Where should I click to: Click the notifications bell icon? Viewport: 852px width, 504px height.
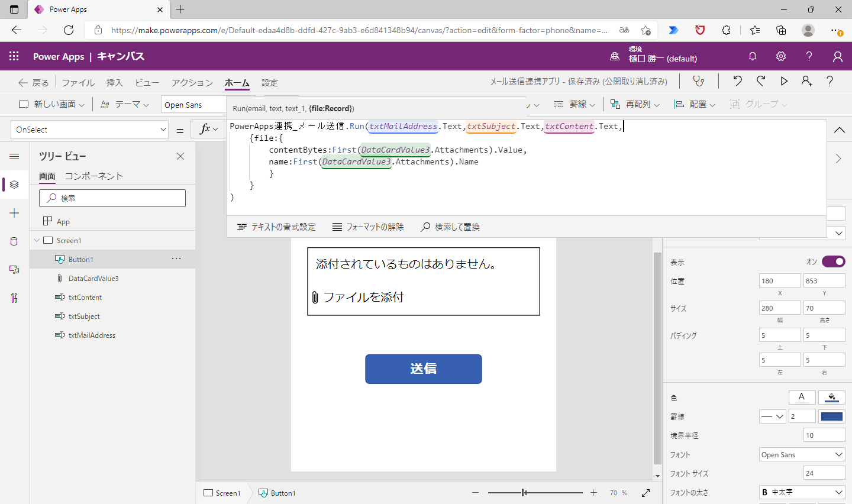pos(753,56)
